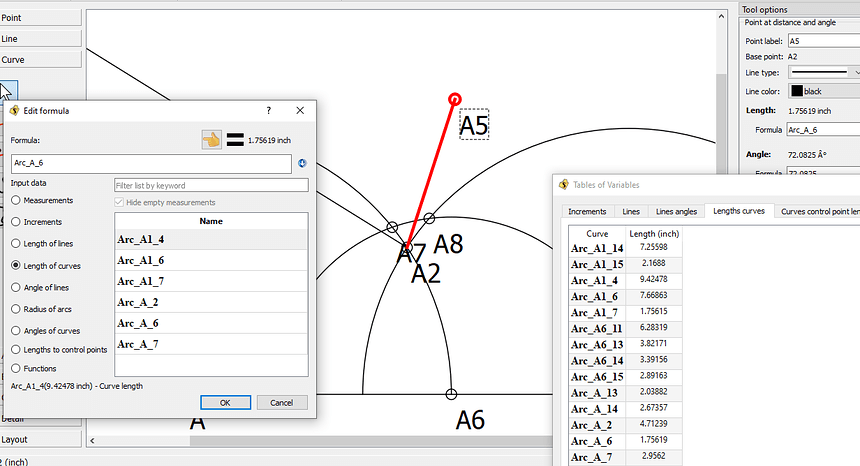
Task: Click the 9.42478 length cell
Action: click(x=654, y=280)
